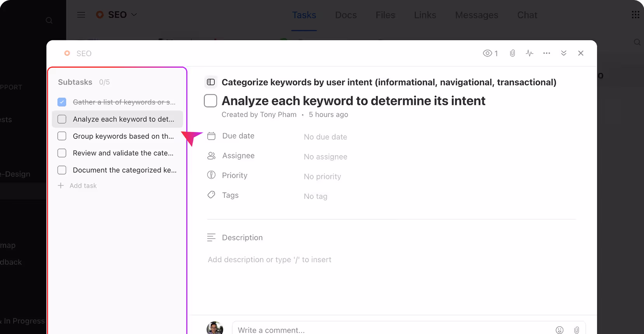Viewport: 644px width, 334px height.
Task: Open the three-dot more options menu
Action: (547, 53)
